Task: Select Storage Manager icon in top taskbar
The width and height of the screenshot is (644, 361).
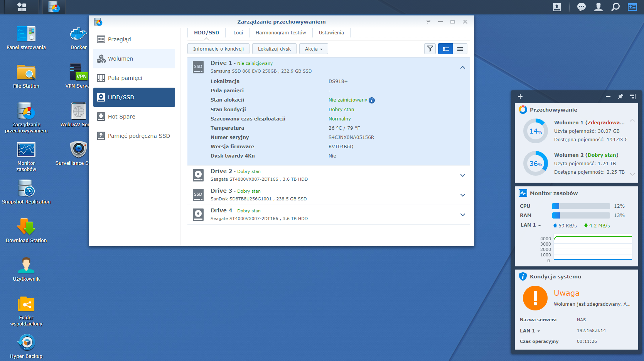Action: [54, 7]
